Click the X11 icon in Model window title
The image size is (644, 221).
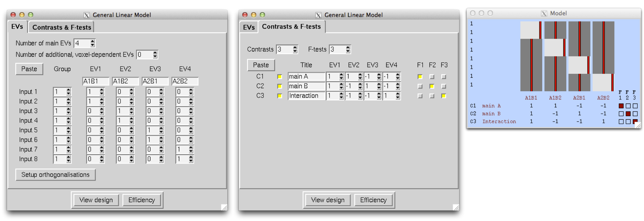click(x=544, y=13)
